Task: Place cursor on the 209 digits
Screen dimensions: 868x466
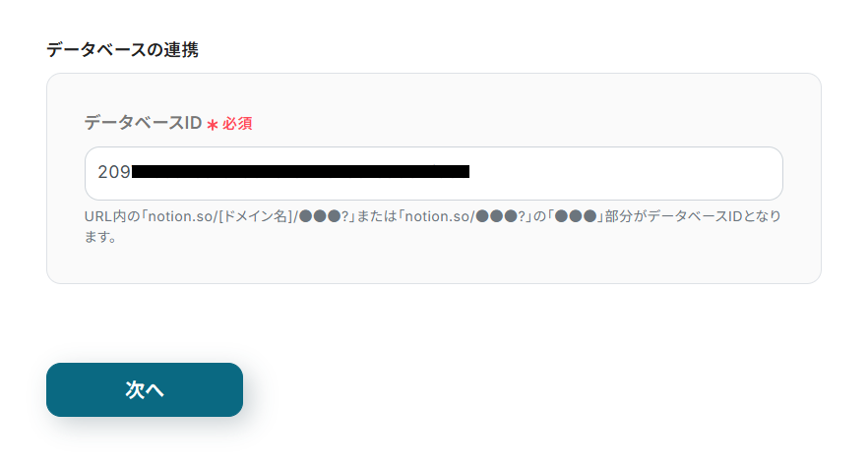Action: 114,172
